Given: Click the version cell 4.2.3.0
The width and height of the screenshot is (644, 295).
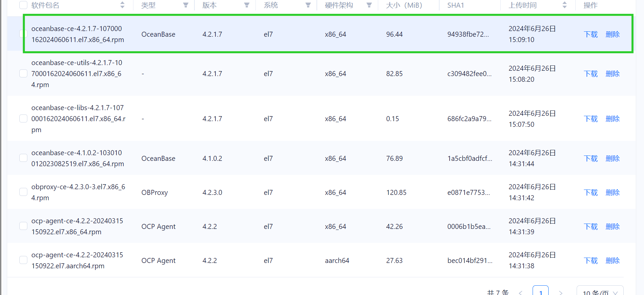Looking at the screenshot, I should [x=212, y=193].
